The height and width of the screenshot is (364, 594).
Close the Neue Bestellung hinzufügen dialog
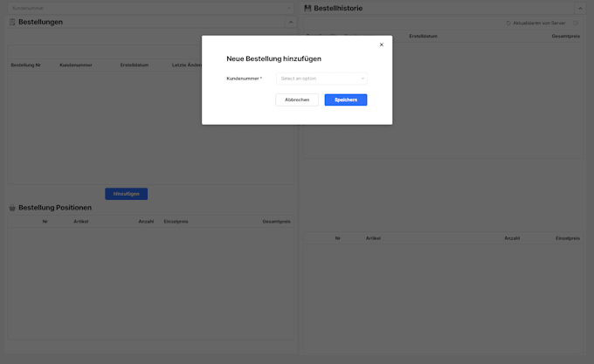tap(382, 45)
